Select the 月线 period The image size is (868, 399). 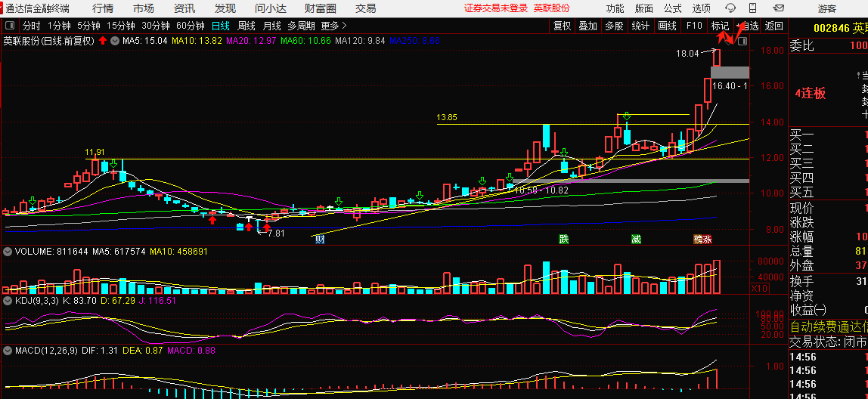[x=271, y=26]
